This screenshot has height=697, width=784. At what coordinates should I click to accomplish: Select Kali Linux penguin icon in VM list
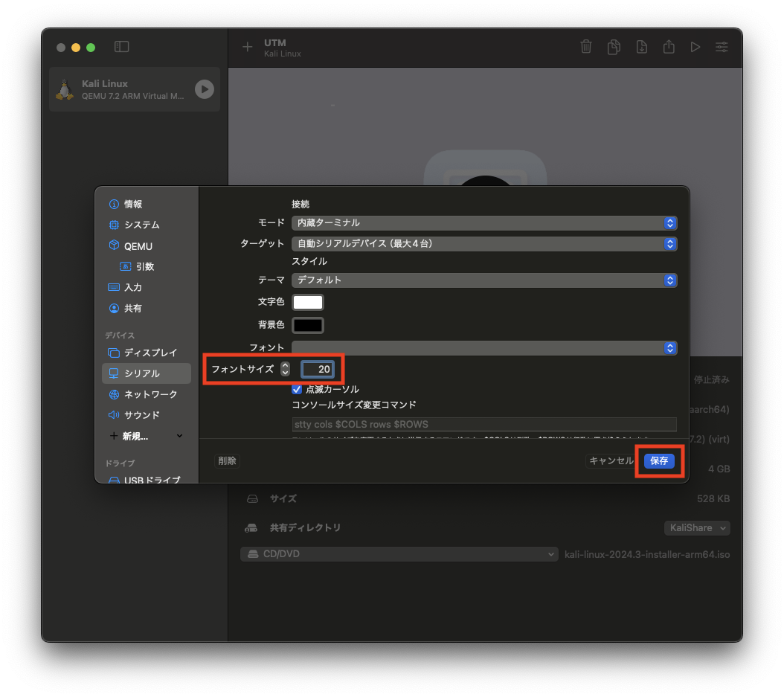[65, 89]
